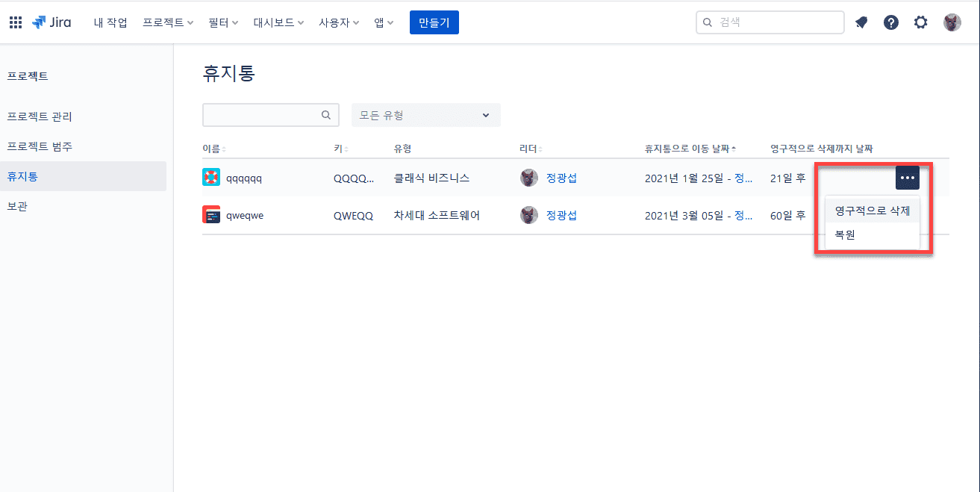Expand the 대시보드 dropdown
Screen dimensions: 980x492
[279, 22]
